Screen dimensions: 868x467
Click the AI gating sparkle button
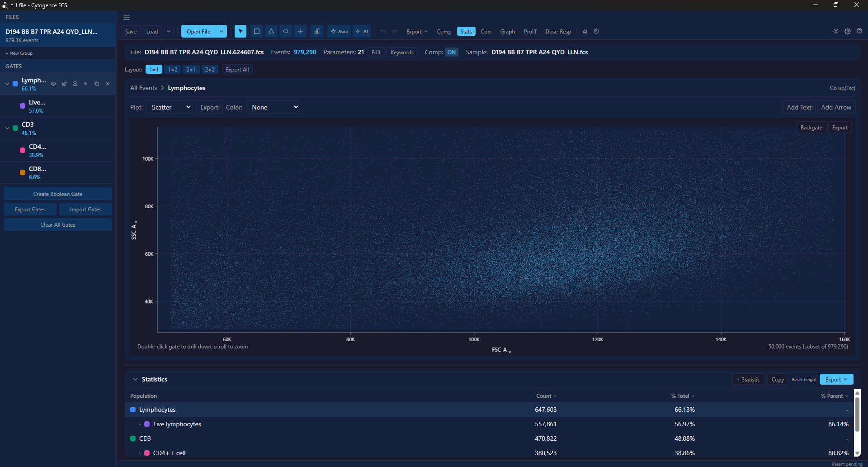point(362,31)
